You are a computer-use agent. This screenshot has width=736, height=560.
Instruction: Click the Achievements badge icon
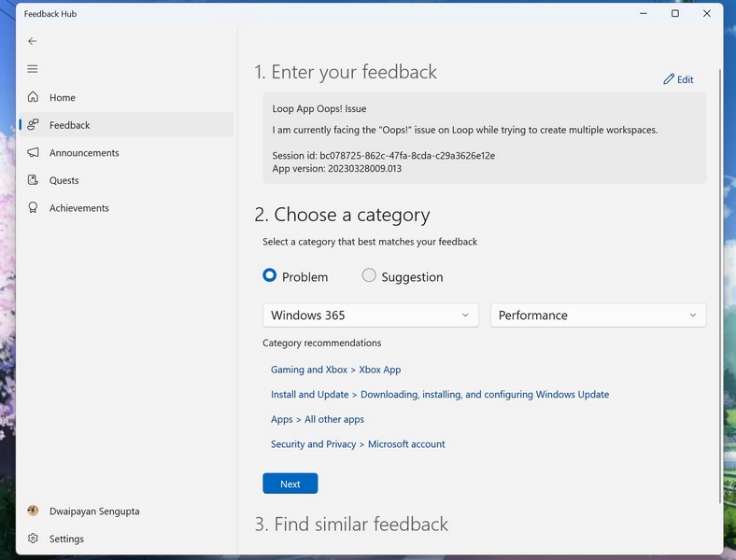coord(34,208)
